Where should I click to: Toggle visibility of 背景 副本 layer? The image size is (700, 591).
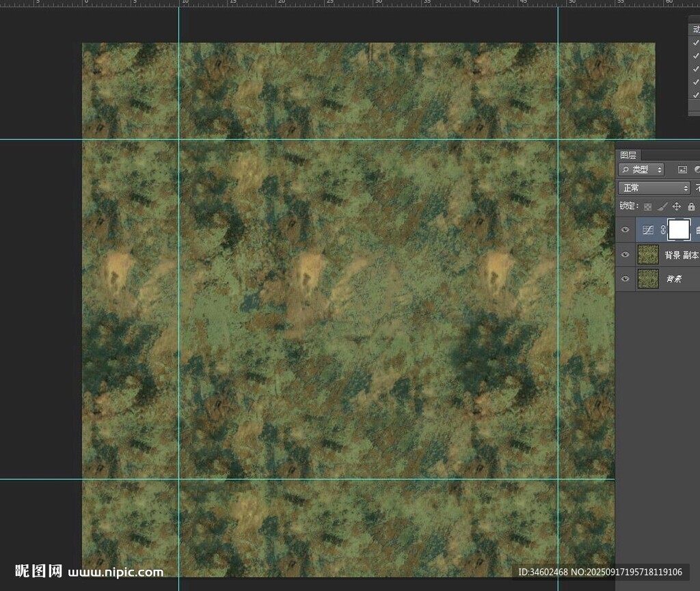pos(625,255)
